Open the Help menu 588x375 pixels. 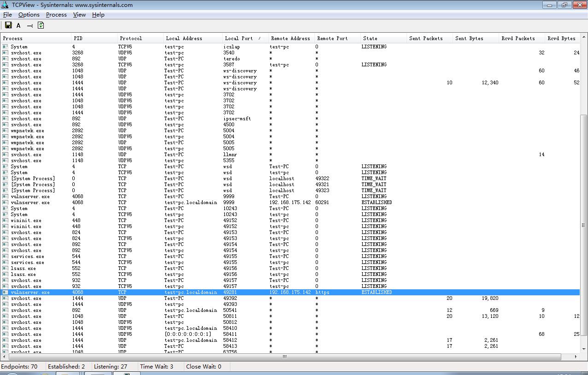(x=98, y=15)
